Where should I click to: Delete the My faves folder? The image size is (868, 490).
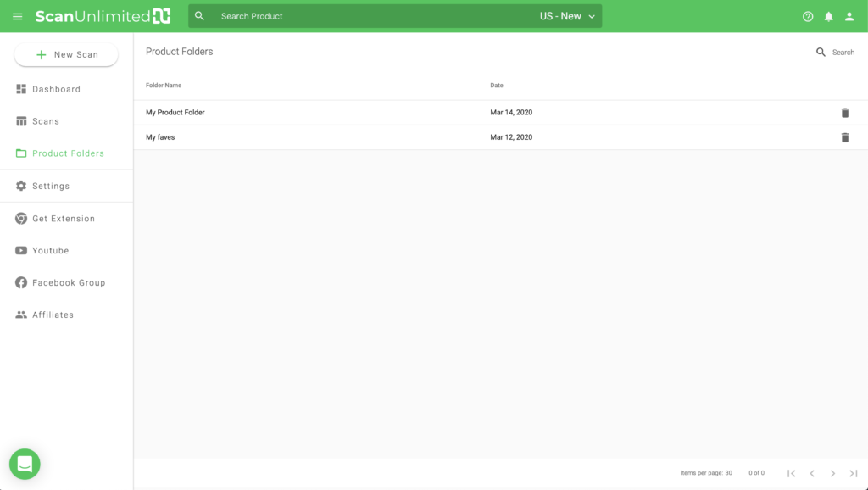coord(844,137)
